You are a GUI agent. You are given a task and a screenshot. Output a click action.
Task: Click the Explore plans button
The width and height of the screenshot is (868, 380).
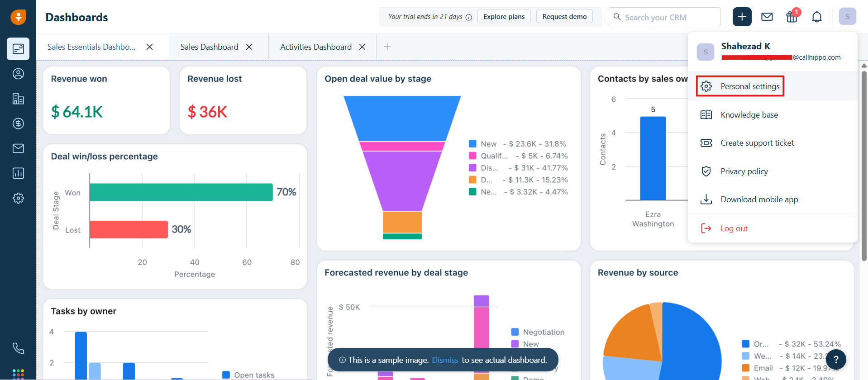pos(504,17)
